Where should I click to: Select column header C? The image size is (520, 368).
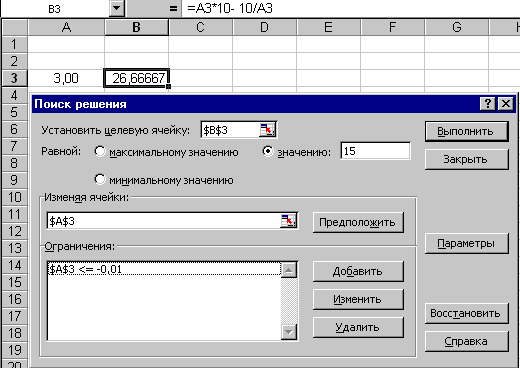[201, 27]
